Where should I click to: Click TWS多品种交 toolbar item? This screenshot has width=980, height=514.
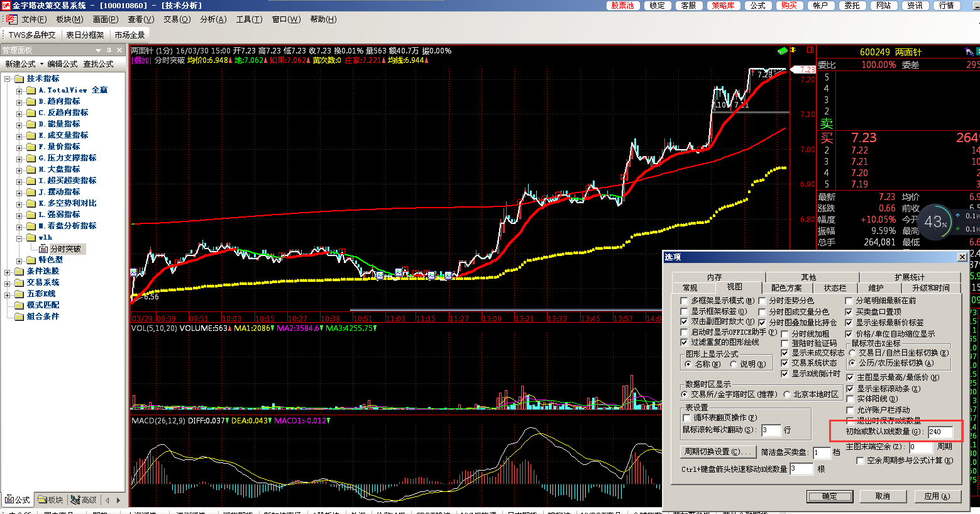coord(33,35)
